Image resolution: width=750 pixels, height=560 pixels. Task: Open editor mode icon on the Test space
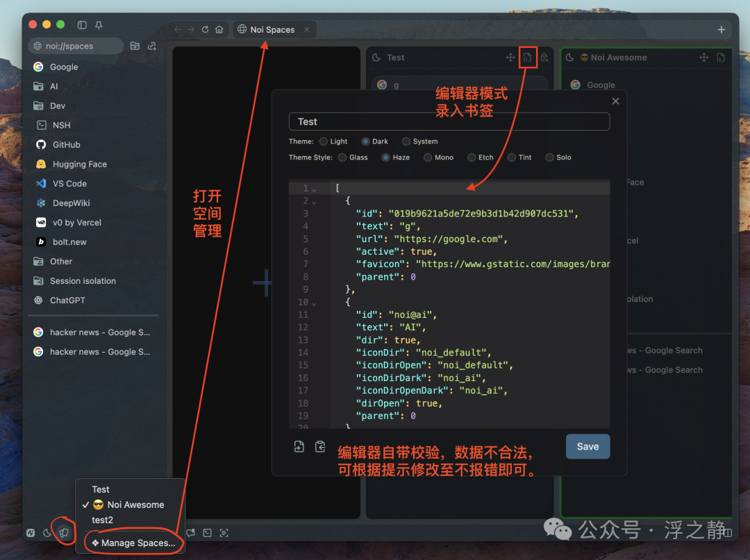(527, 58)
